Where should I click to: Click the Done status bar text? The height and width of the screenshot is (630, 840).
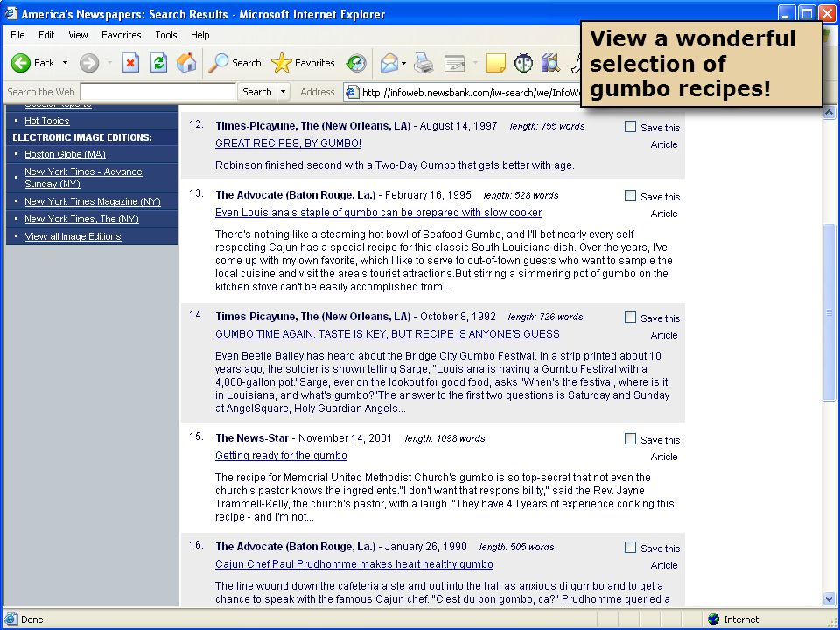coord(32,619)
